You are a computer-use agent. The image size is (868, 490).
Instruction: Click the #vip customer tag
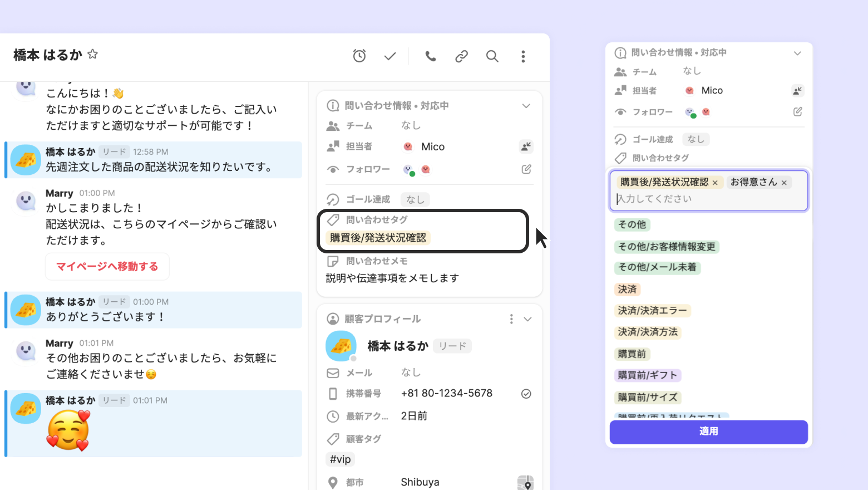(340, 459)
